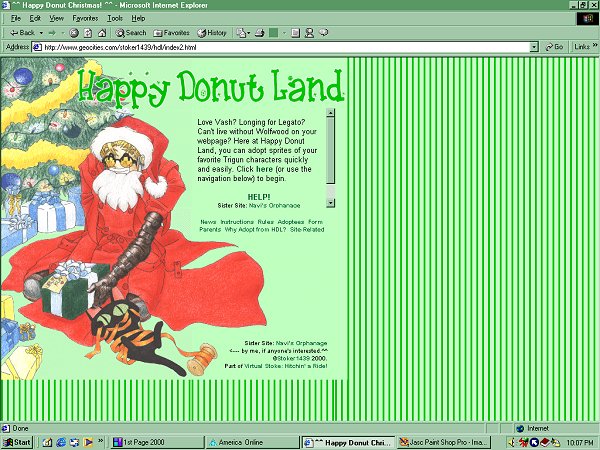Open the Favorites menu
This screenshot has height=450, width=600.
85,18
